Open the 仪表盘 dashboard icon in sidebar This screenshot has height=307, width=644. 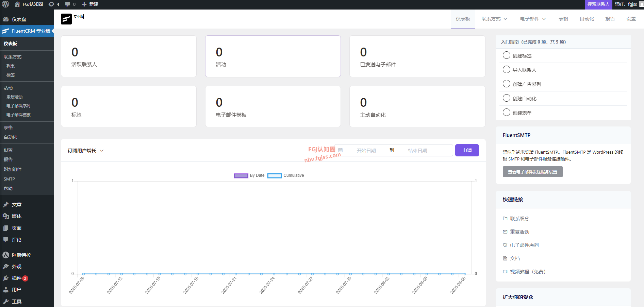pyautogui.click(x=6, y=19)
